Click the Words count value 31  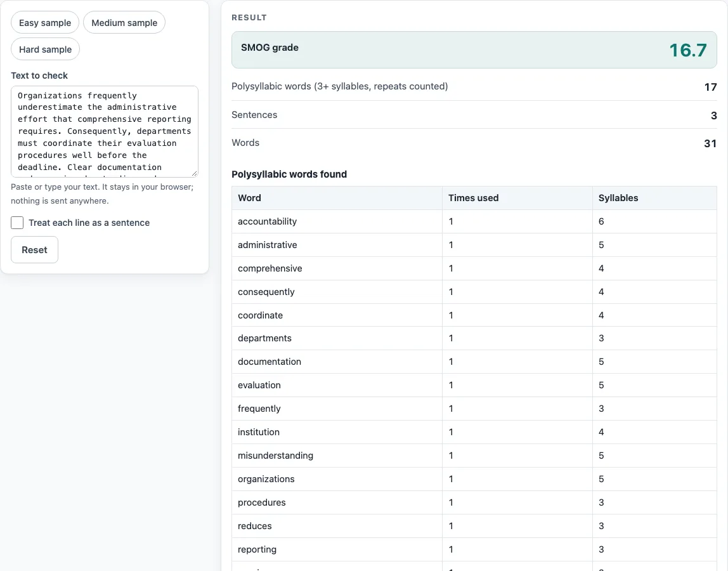tap(710, 143)
